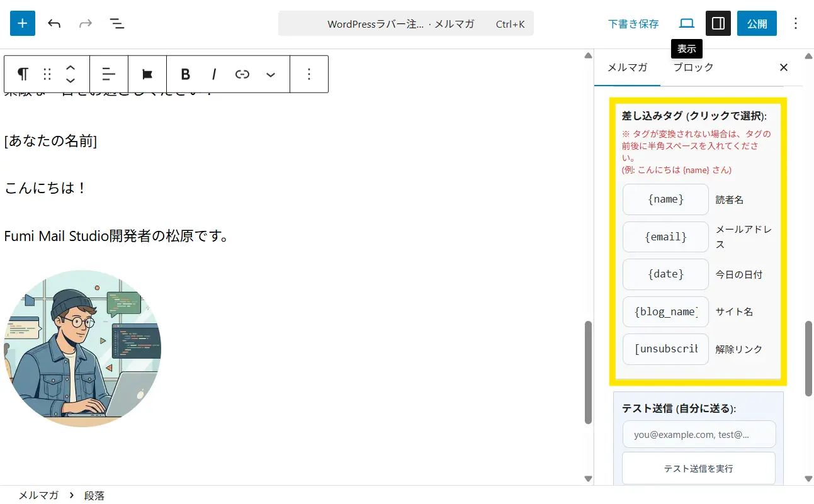This screenshot has width=814, height=504.
Task: Open the document overview list icon
Action: point(116,23)
